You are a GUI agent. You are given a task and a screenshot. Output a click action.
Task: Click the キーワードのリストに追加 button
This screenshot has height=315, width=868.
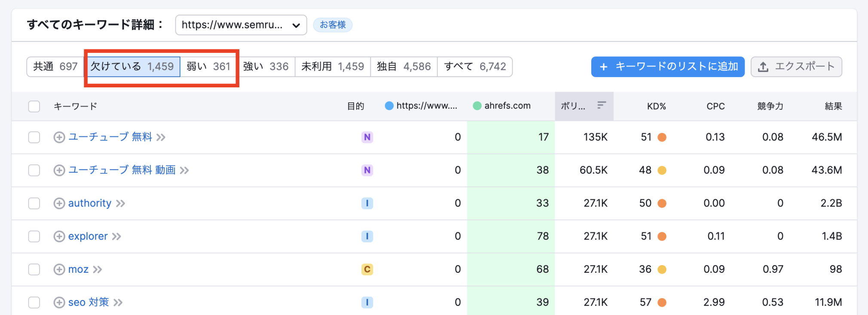pyautogui.click(x=668, y=67)
